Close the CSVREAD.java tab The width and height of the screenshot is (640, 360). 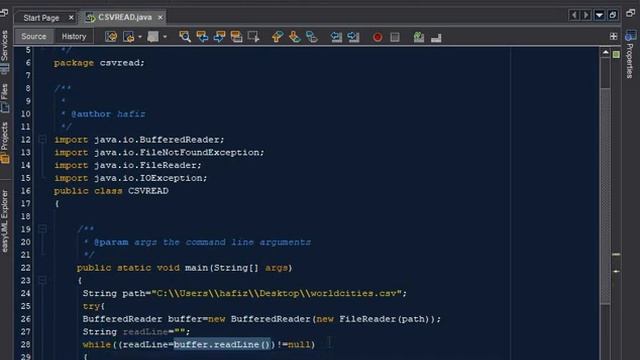point(160,17)
